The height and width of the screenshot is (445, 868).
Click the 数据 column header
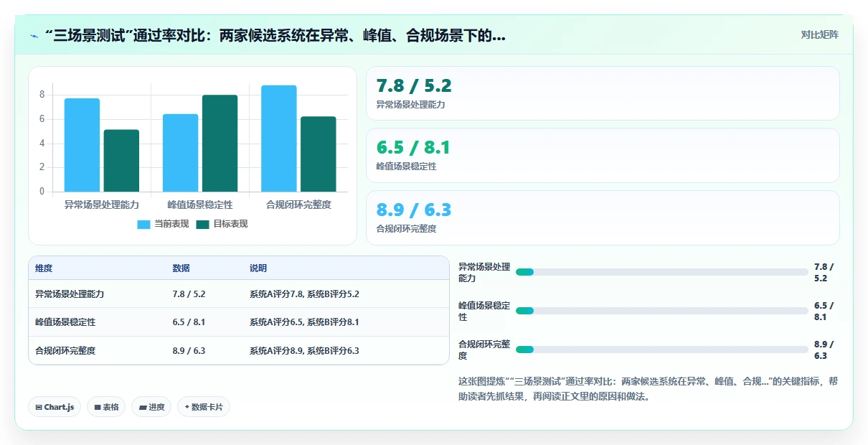click(181, 268)
